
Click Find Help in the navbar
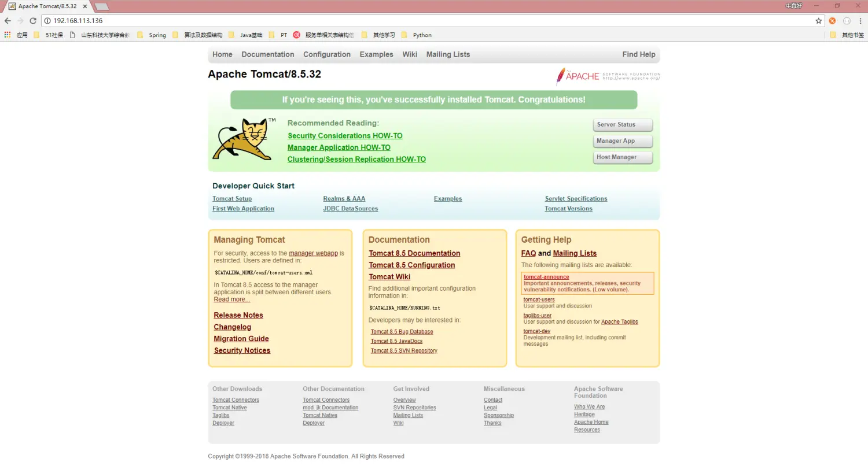click(639, 54)
